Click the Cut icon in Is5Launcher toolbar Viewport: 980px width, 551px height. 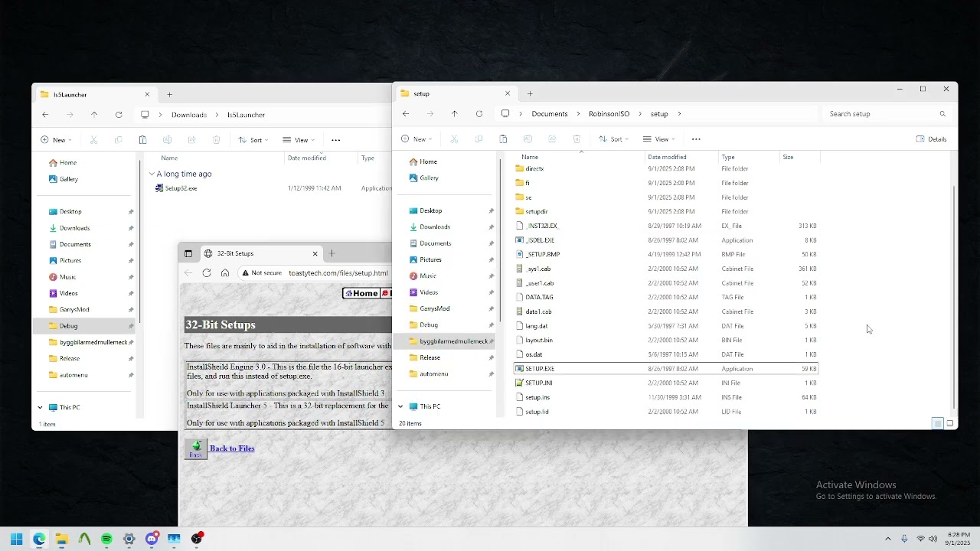coord(93,140)
